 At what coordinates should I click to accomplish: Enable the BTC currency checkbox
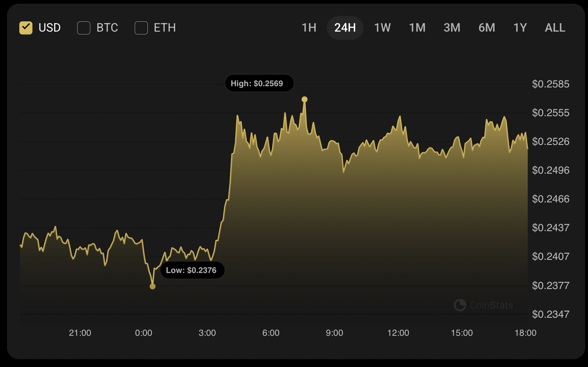(84, 28)
